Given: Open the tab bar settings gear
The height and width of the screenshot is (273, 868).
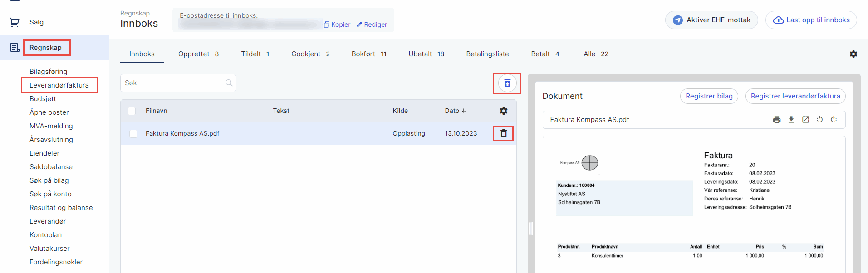Looking at the screenshot, I should click(853, 54).
